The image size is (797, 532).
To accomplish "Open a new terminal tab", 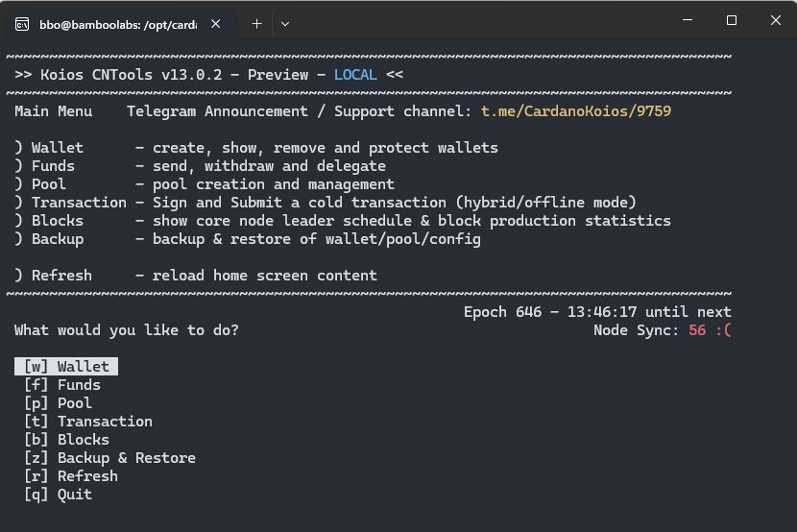I will tap(256, 24).
